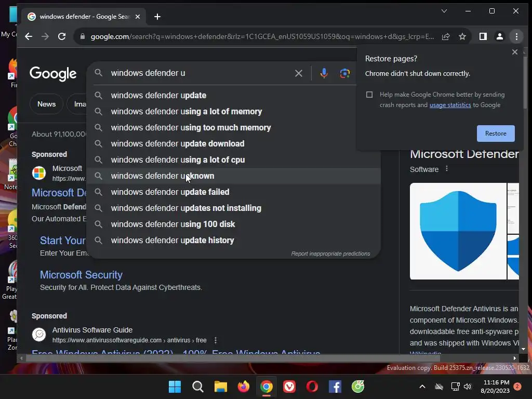Search by image with Google Lens

click(x=345, y=73)
